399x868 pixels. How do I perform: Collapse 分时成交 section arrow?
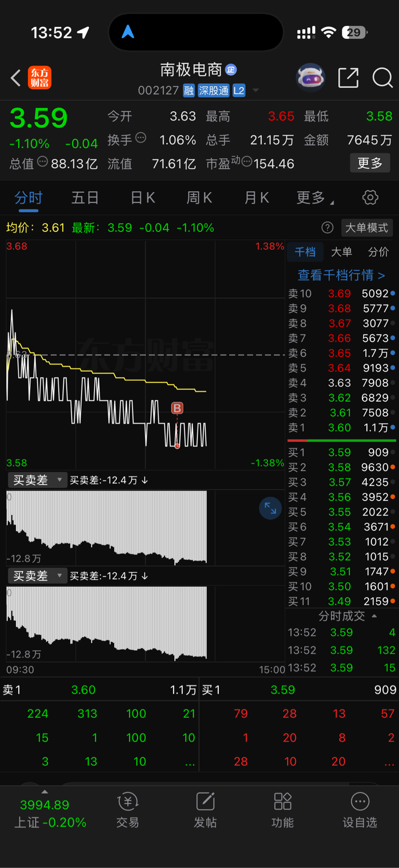tap(374, 616)
